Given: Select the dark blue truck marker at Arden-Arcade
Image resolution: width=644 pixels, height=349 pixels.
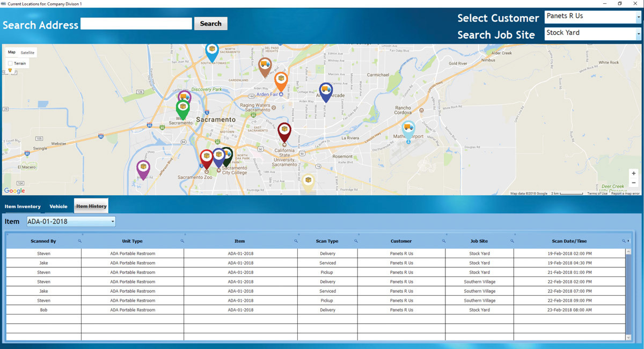Looking at the screenshot, I should (x=326, y=91).
